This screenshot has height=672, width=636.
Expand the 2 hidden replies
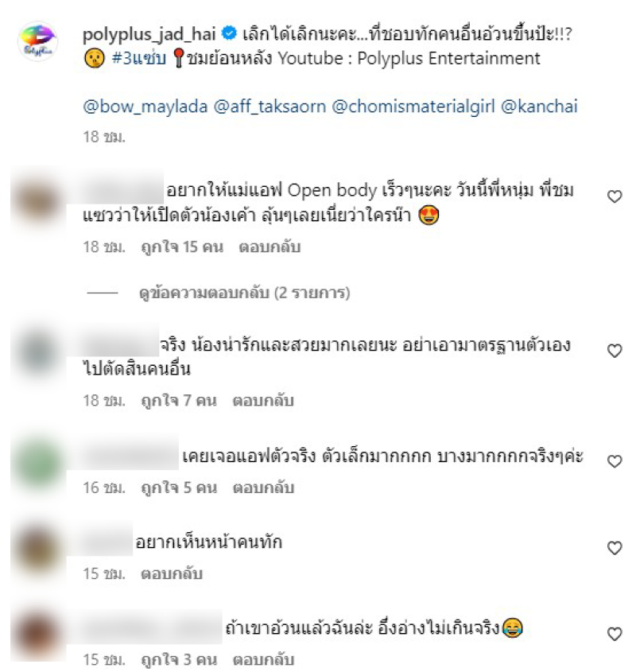click(244, 293)
